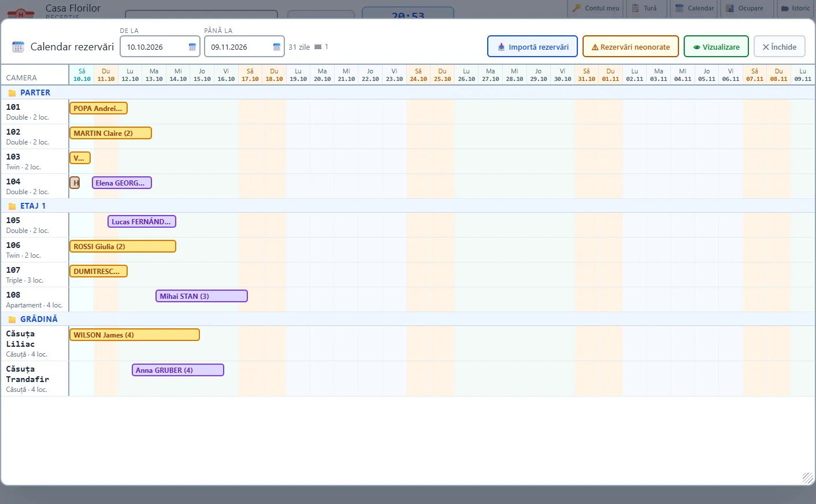Click the 31 zile duration text
The width and height of the screenshot is (816, 504).
[x=299, y=47]
